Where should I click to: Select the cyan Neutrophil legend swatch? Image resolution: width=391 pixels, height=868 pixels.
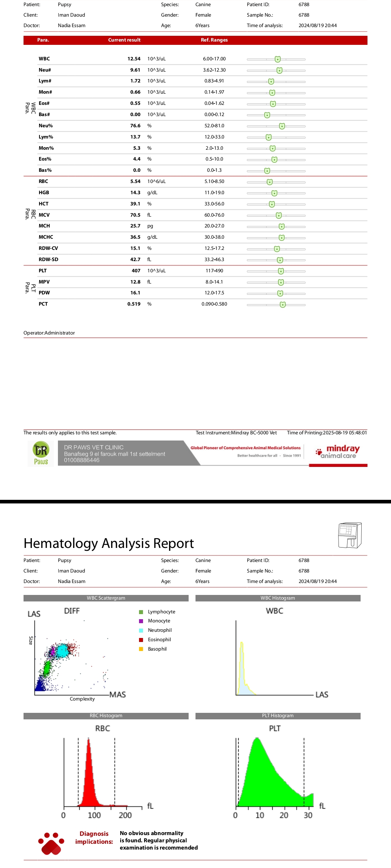click(141, 630)
